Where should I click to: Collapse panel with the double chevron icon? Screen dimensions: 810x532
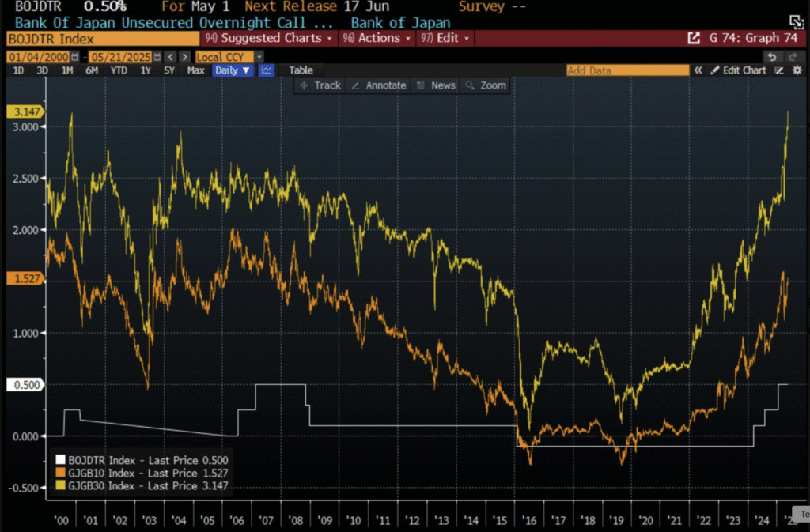[698, 70]
